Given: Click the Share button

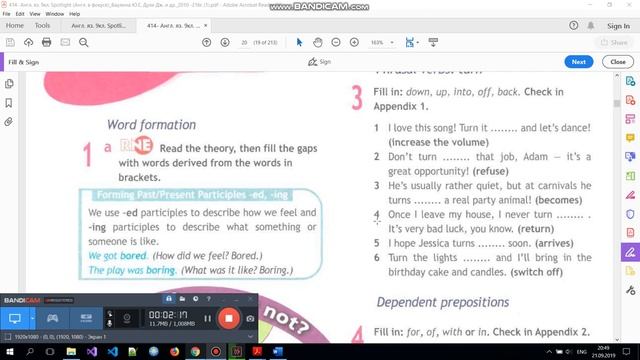Looking at the screenshot, I should pos(614,42).
